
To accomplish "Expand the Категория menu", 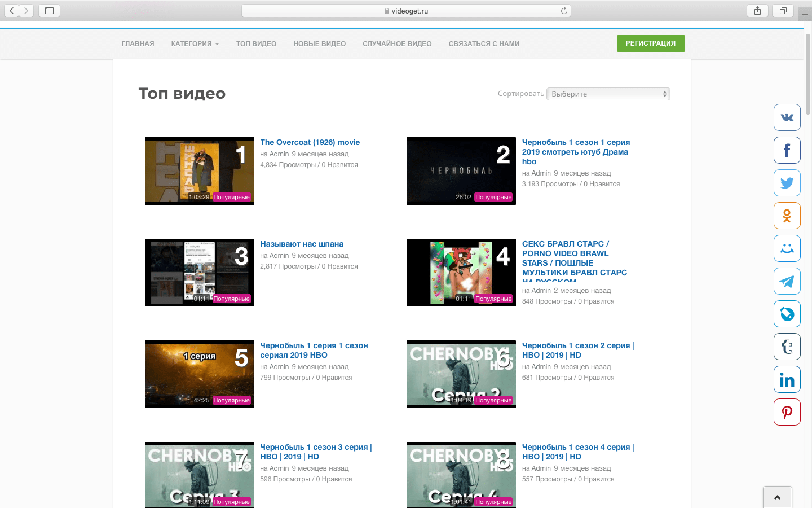I will click(x=195, y=43).
